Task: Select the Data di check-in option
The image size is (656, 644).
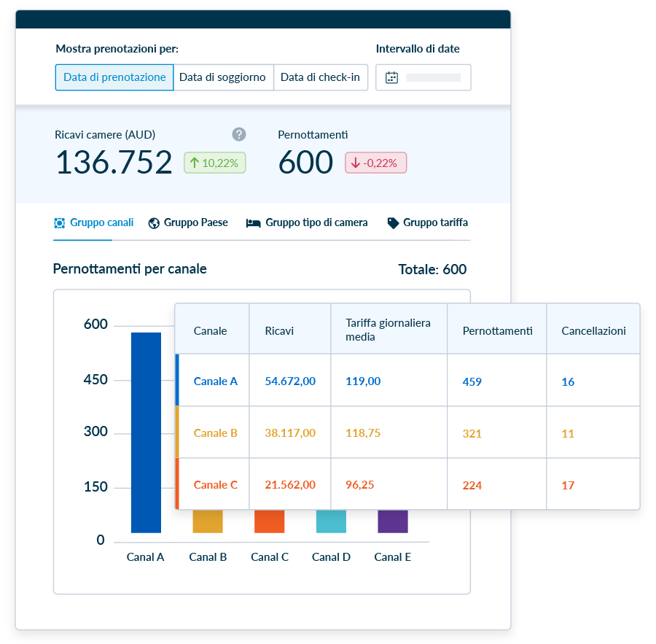Action: (x=321, y=77)
